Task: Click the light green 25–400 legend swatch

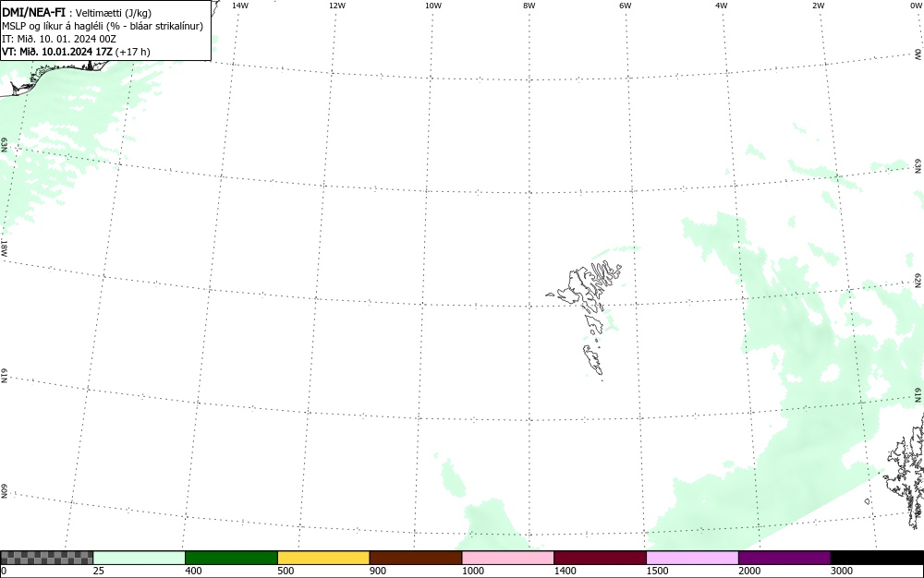Action: pyautogui.click(x=140, y=558)
